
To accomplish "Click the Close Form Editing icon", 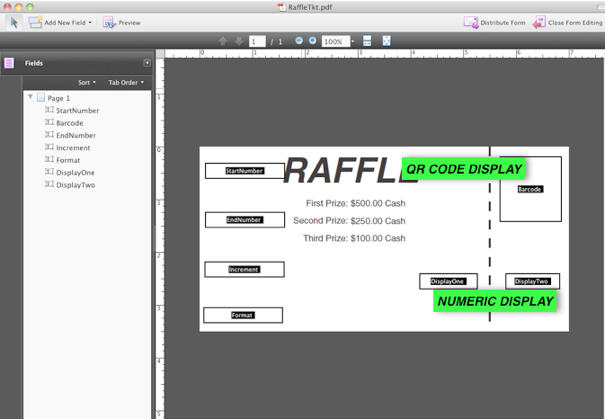I will 539,23.
